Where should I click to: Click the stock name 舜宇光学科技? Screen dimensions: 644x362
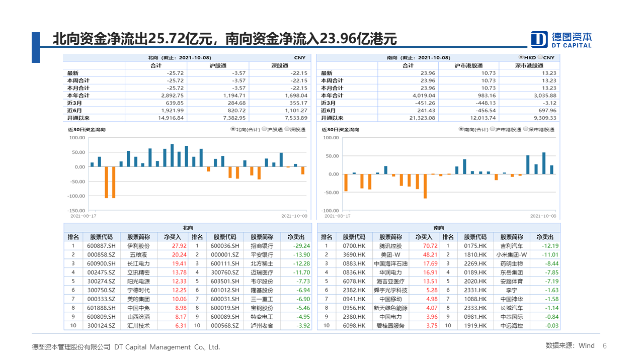click(391, 290)
